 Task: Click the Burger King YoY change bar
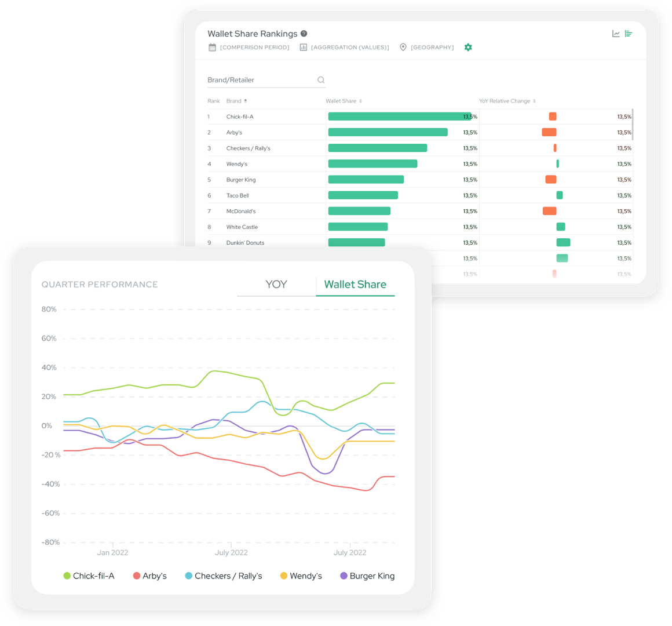tap(551, 179)
